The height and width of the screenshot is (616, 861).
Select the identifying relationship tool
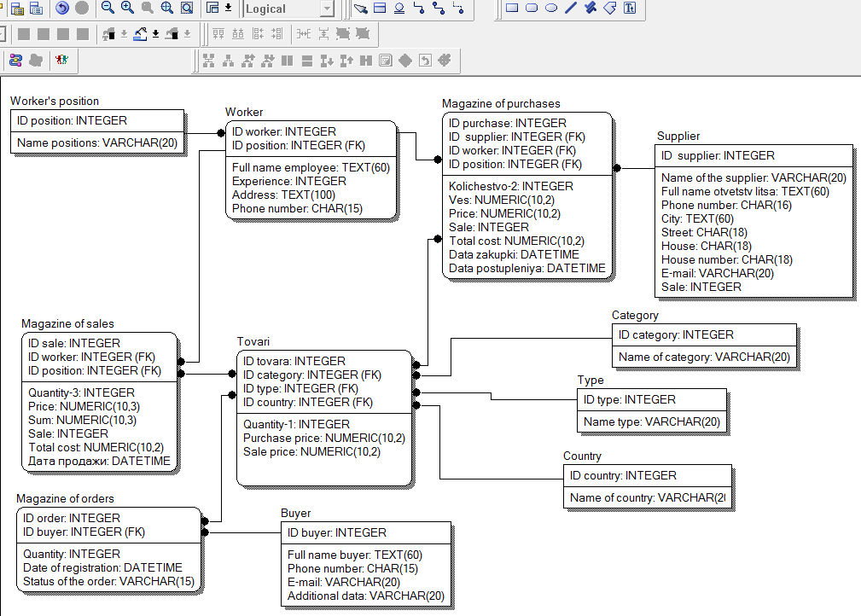pos(419,9)
